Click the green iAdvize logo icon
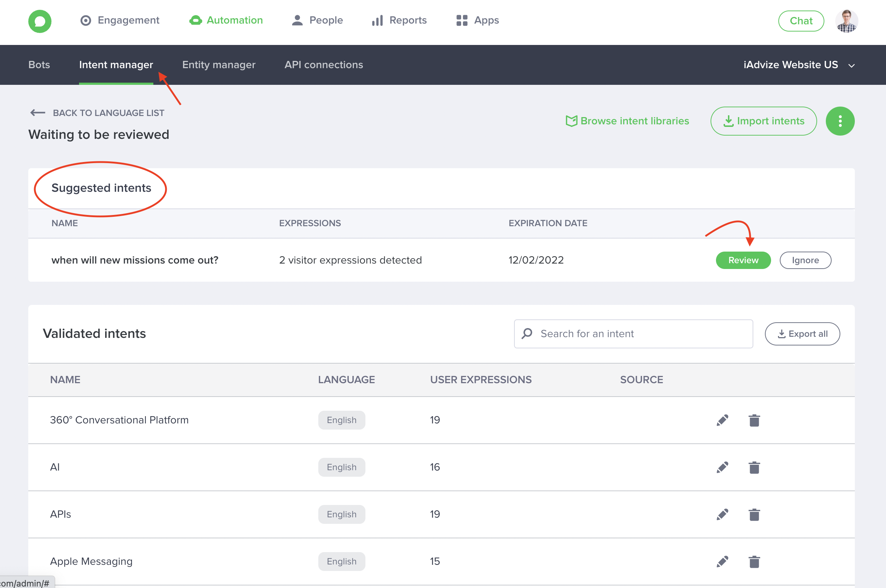 [x=40, y=21]
